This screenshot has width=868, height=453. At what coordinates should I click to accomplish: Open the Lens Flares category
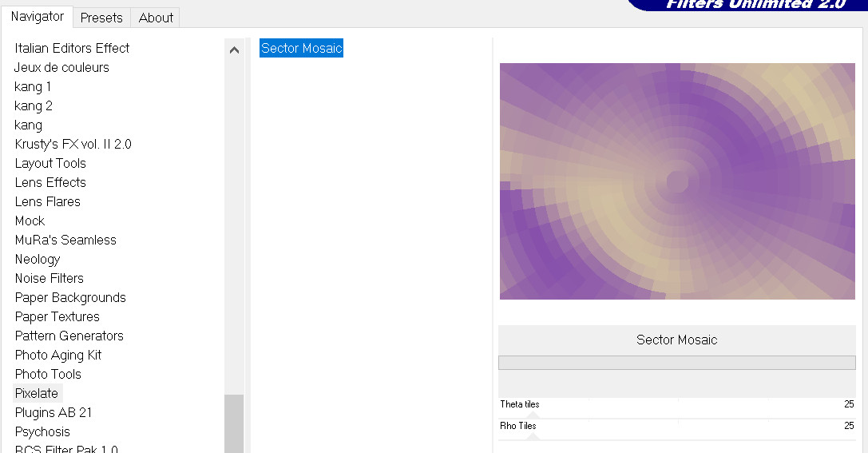47,202
